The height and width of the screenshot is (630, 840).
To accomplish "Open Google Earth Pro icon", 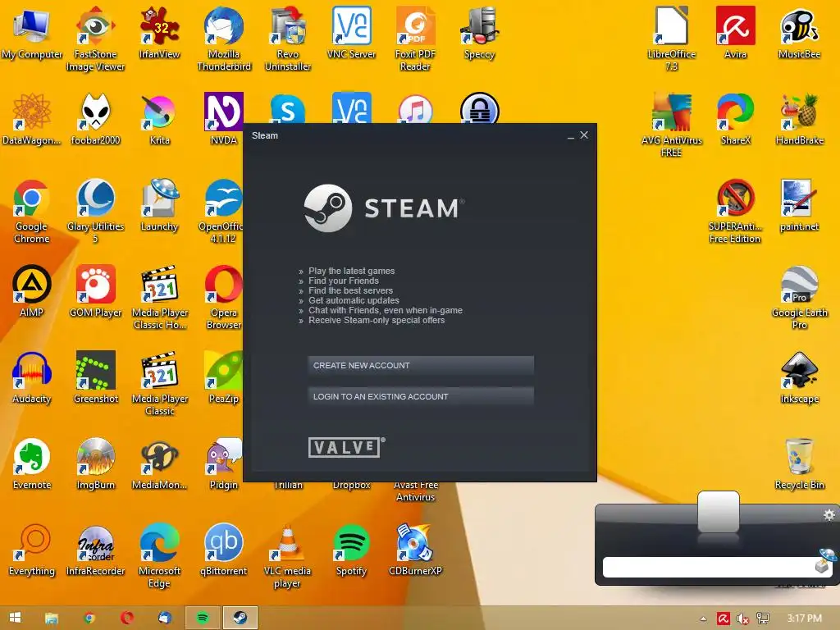I will [799, 297].
